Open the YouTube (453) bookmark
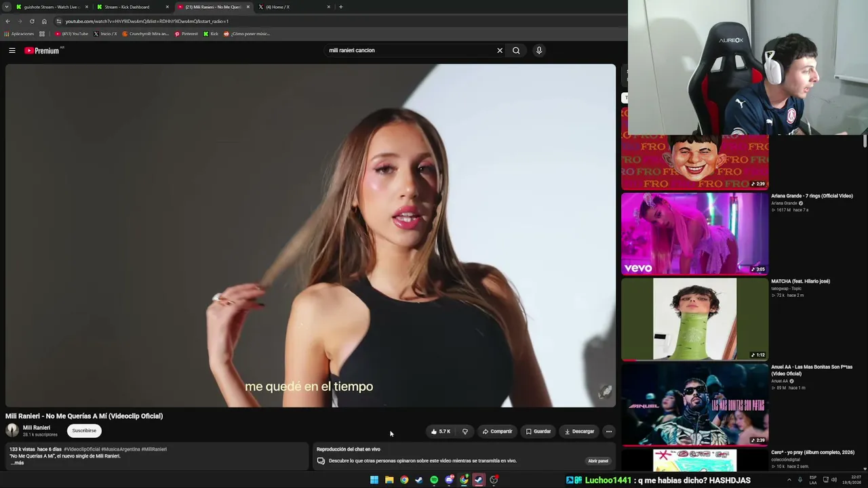Image resolution: width=868 pixels, height=488 pixels. 72,34
